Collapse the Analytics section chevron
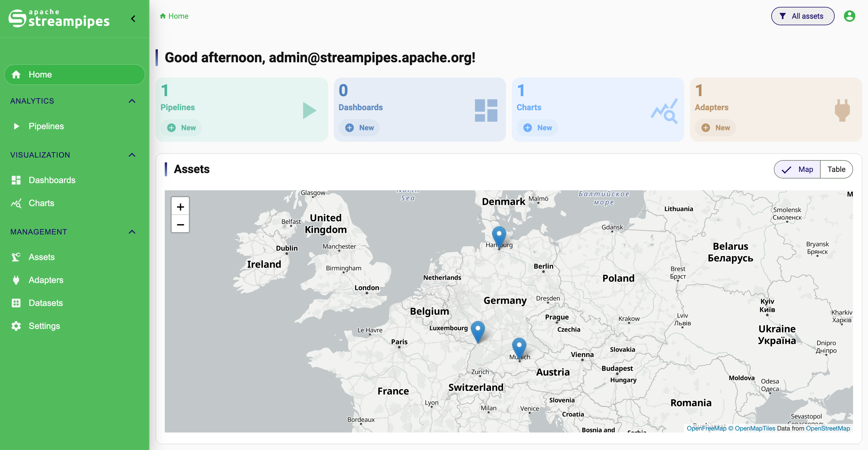Image resolution: width=868 pixels, height=450 pixels. 132,101
